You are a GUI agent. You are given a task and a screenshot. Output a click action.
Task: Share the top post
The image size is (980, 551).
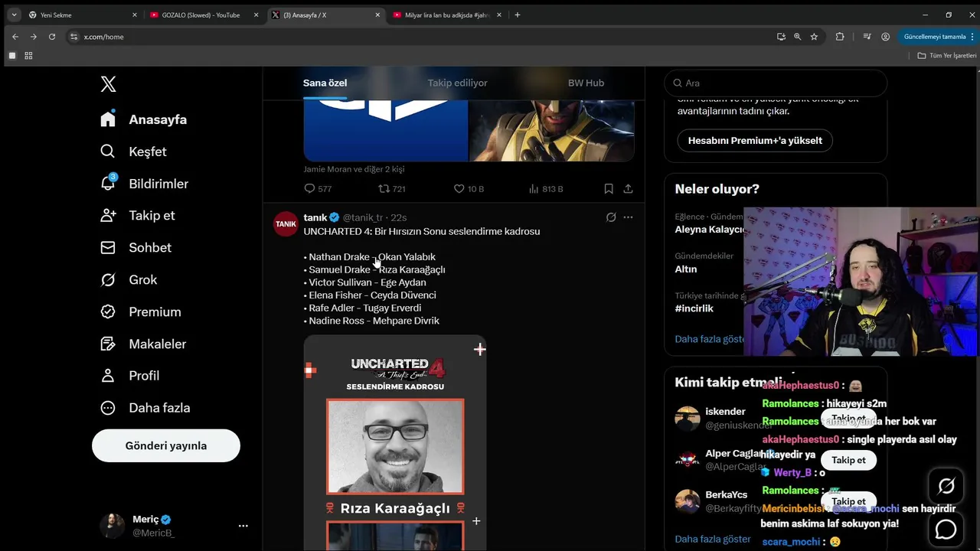pos(628,188)
